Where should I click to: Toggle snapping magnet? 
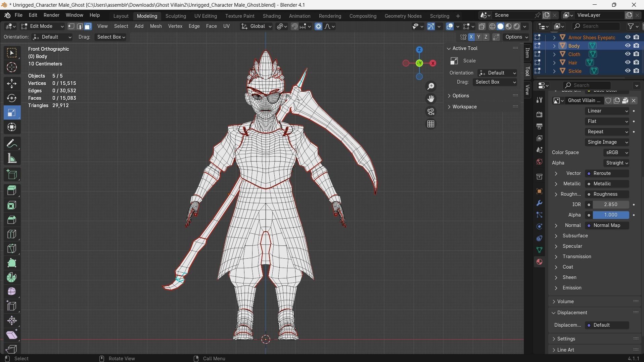coord(294,27)
